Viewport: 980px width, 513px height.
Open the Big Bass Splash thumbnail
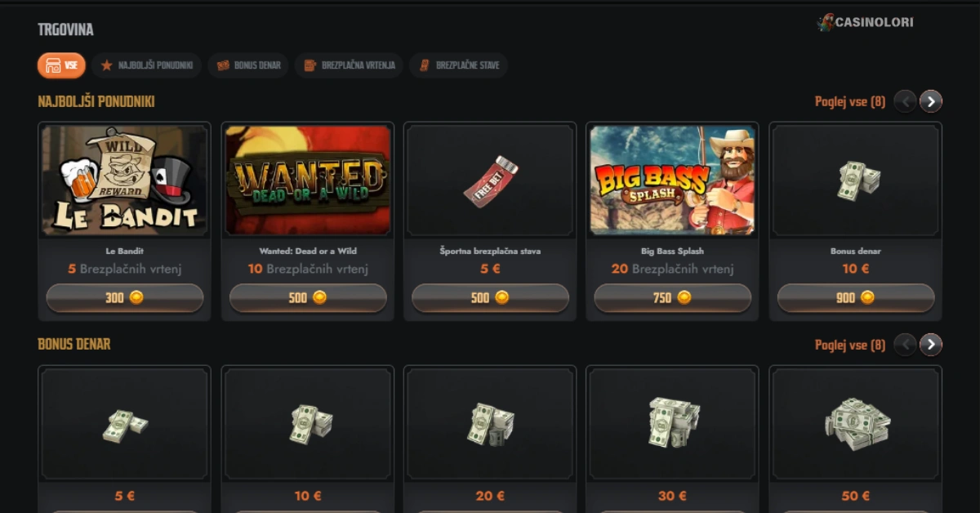point(673,181)
